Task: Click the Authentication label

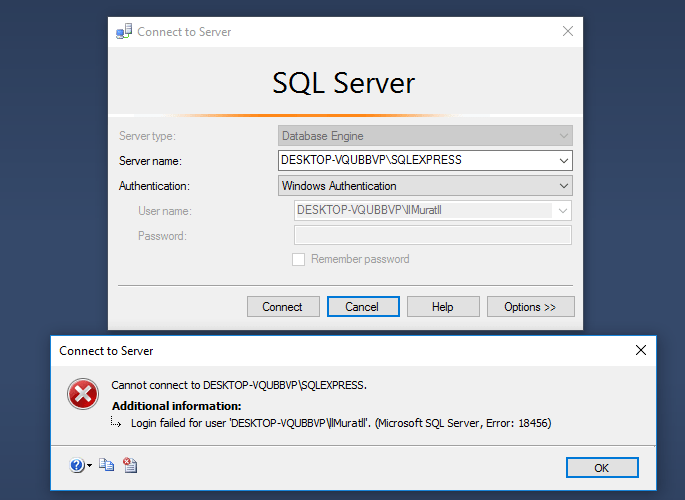Action: click(x=154, y=186)
